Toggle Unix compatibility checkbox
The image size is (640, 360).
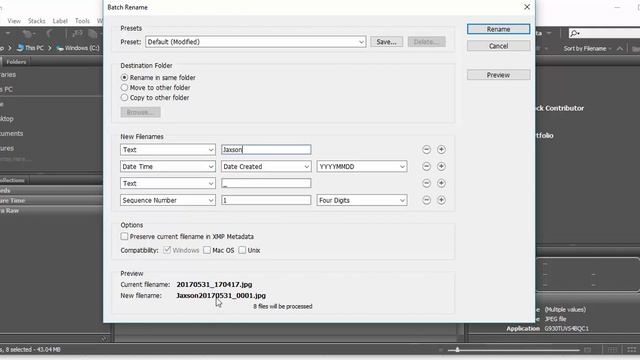tap(242, 250)
